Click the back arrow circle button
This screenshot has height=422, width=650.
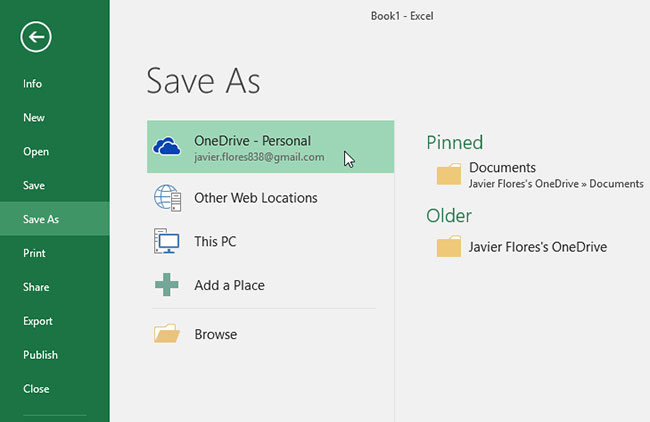[x=36, y=37]
